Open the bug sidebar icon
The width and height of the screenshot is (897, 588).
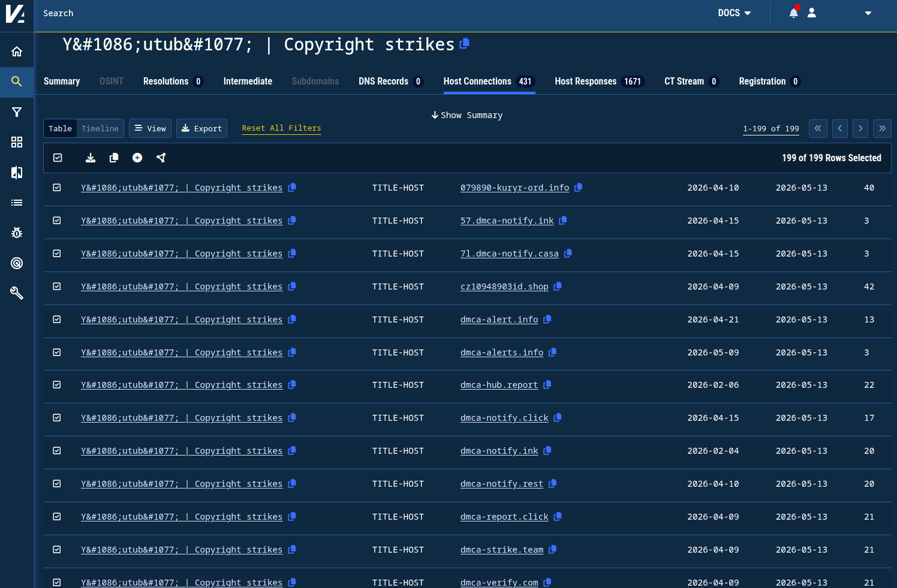coord(17,233)
